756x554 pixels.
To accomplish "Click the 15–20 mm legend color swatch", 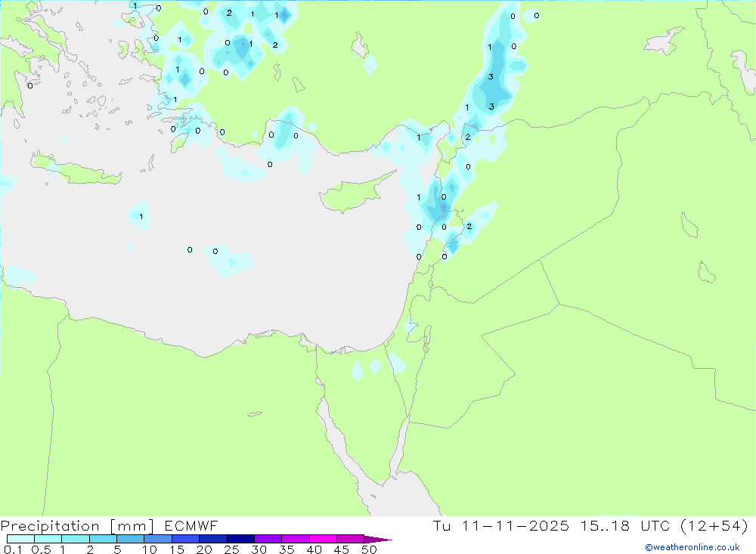I will tap(186, 539).
